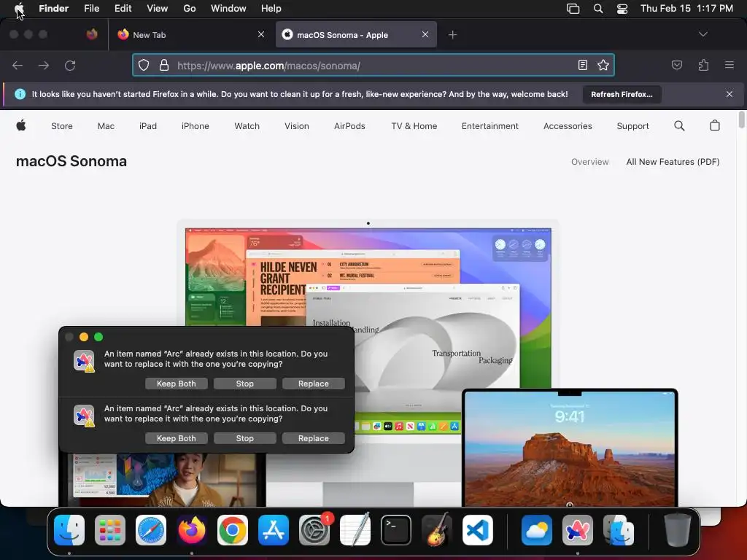Open the AirPods nav link
This screenshot has width=747, height=560.
[349, 126]
